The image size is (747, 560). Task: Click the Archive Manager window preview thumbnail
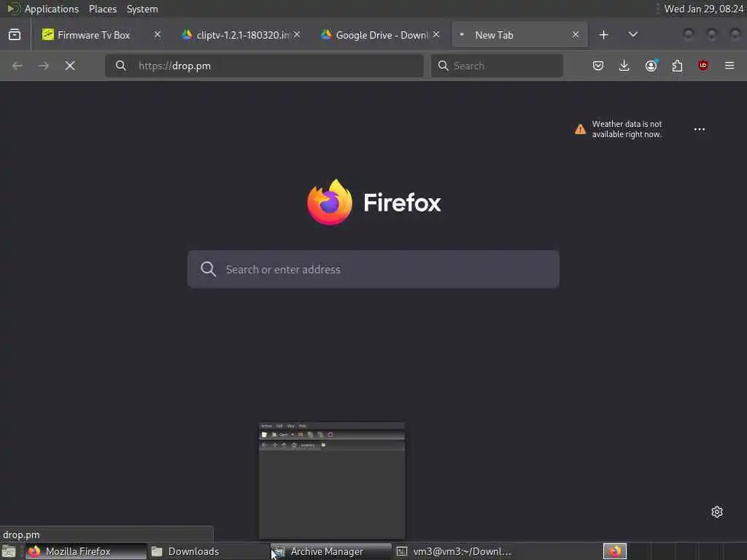[x=332, y=480]
